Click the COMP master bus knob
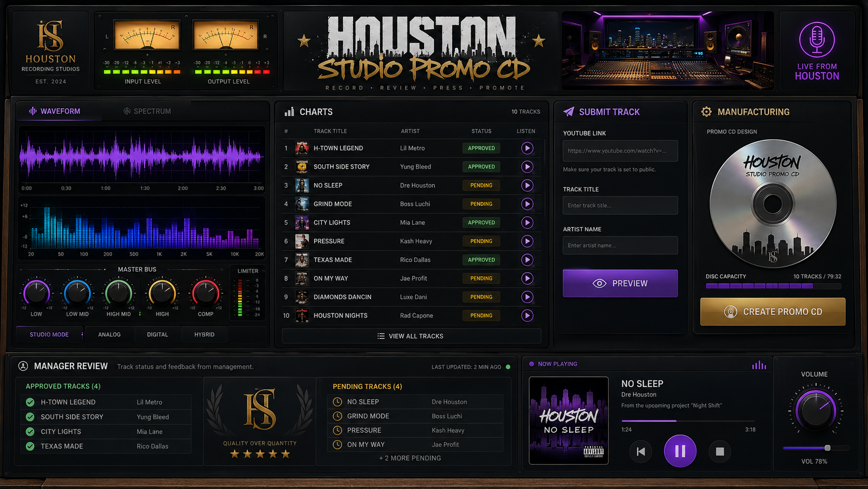Image resolution: width=868 pixels, height=489 pixels. coord(206,293)
